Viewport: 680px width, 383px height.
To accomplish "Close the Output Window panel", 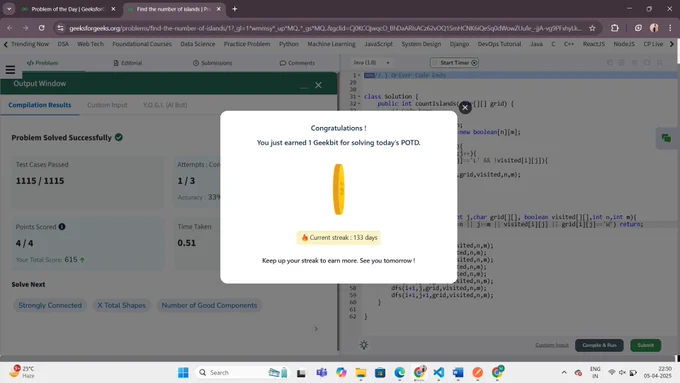I will pyautogui.click(x=318, y=85).
